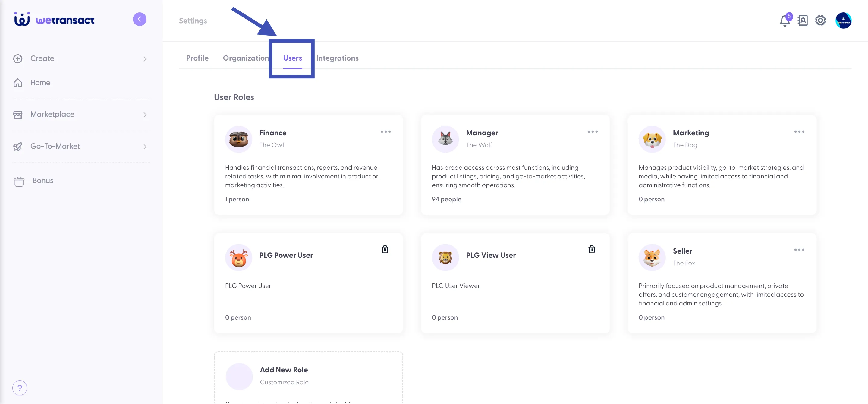
Task: Switch to the Profile tab
Action: [x=197, y=58]
